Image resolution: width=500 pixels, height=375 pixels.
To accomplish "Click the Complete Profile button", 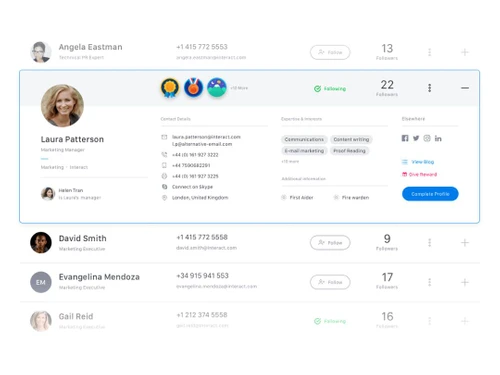I will (x=430, y=194).
